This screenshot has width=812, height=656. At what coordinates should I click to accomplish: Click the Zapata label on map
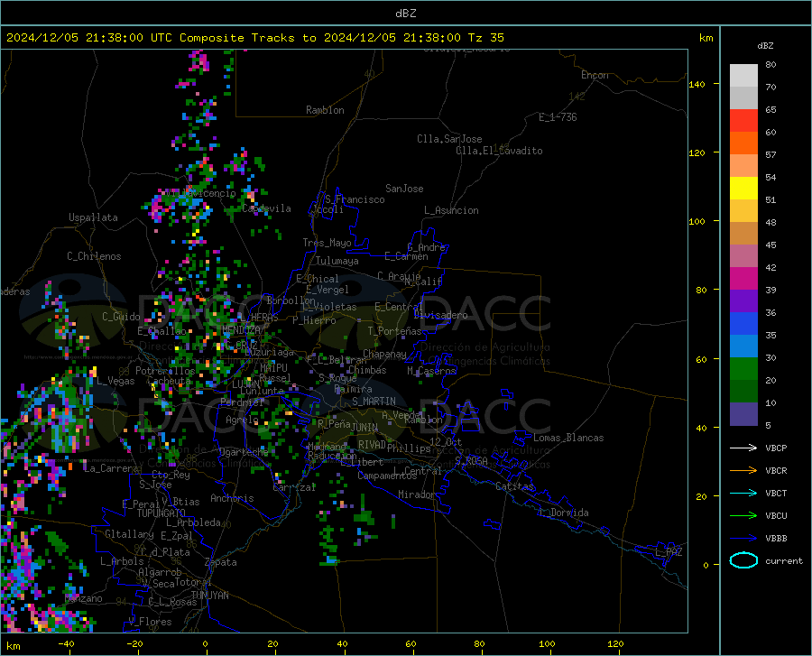click(x=221, y=562)
